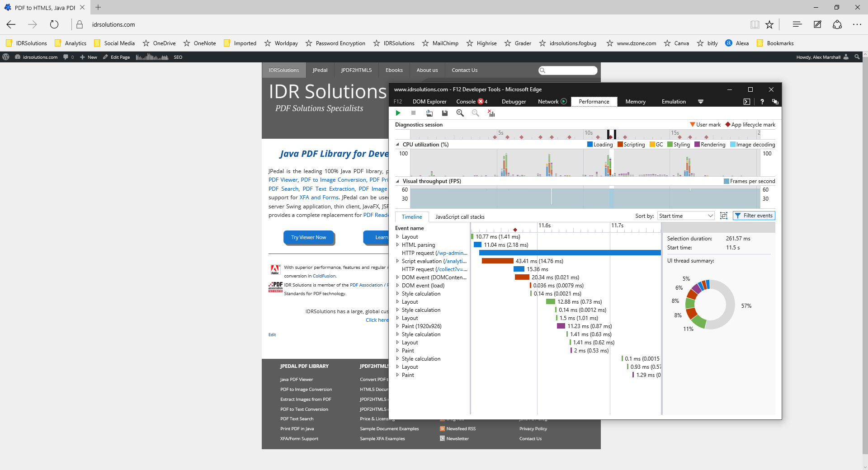Switch to the Memory tab
Image resolution: width=868 pixels, height=470 pixels.
coord(635,102)
